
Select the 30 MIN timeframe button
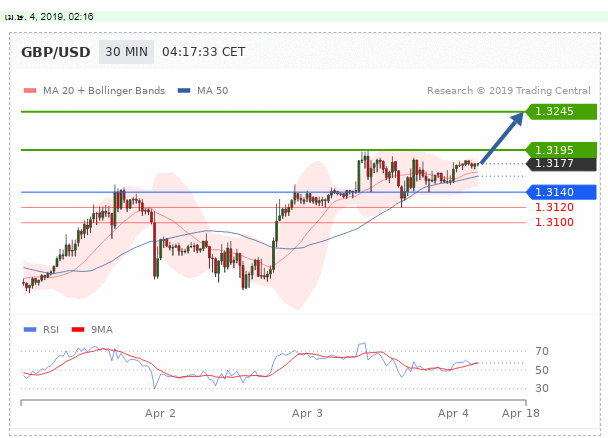tap(126, 52)
